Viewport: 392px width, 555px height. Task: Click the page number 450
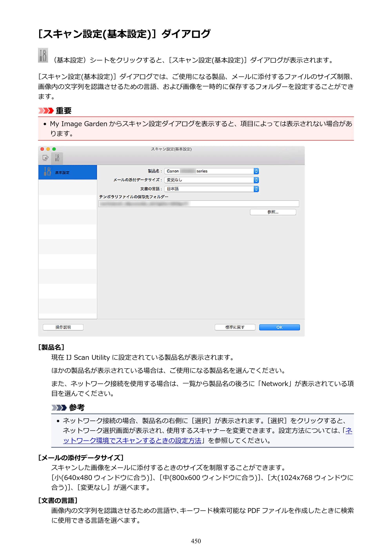(196, 541)
